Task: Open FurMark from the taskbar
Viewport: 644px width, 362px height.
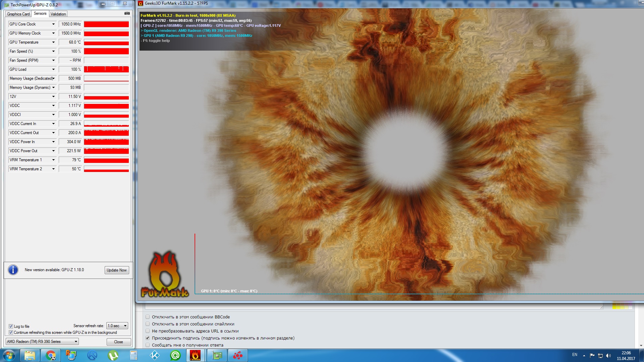Action: click(x=195, y=355)
